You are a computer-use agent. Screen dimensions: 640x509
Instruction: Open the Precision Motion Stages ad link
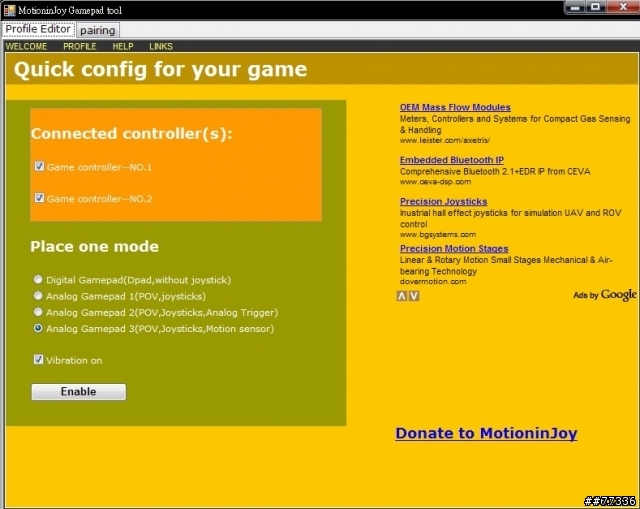tap(454, 249)
